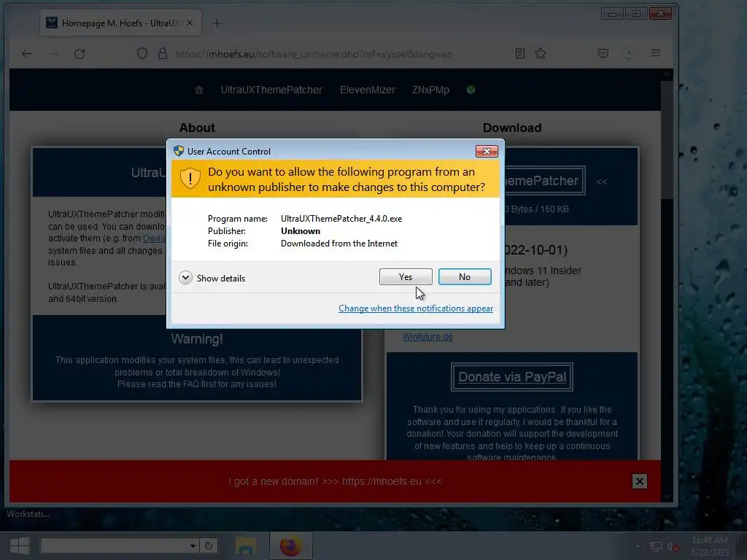
Task: Click the taskbar address refresh button
Action: point(209,545)
